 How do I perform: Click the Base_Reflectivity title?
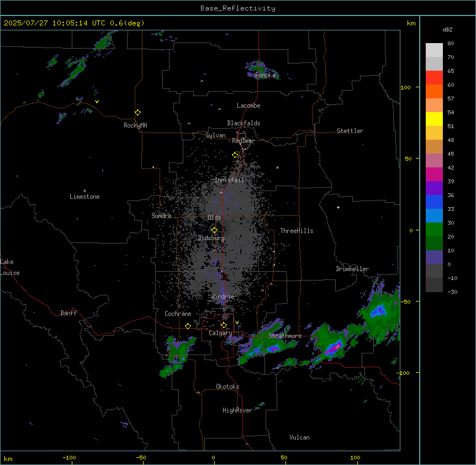pyautogui.click(x=238, y=8)
